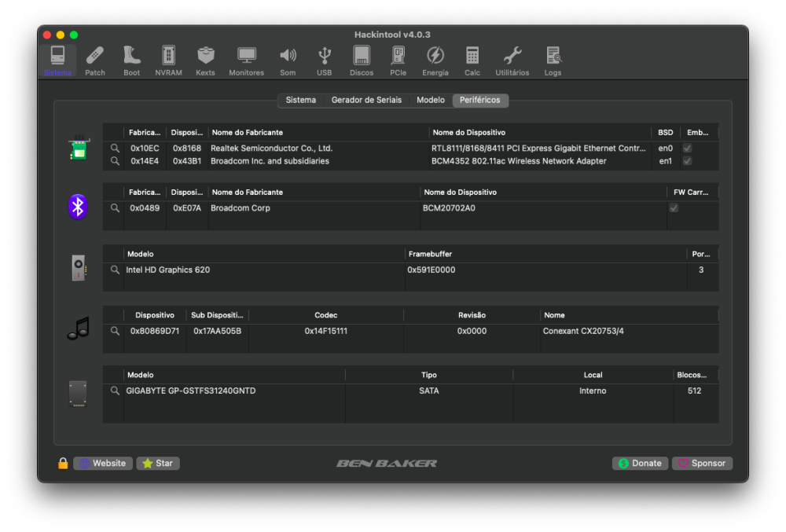Click the magnifier for Broadcom Inc. row
This screenshot has height=532, width=786.
(115, 161)
